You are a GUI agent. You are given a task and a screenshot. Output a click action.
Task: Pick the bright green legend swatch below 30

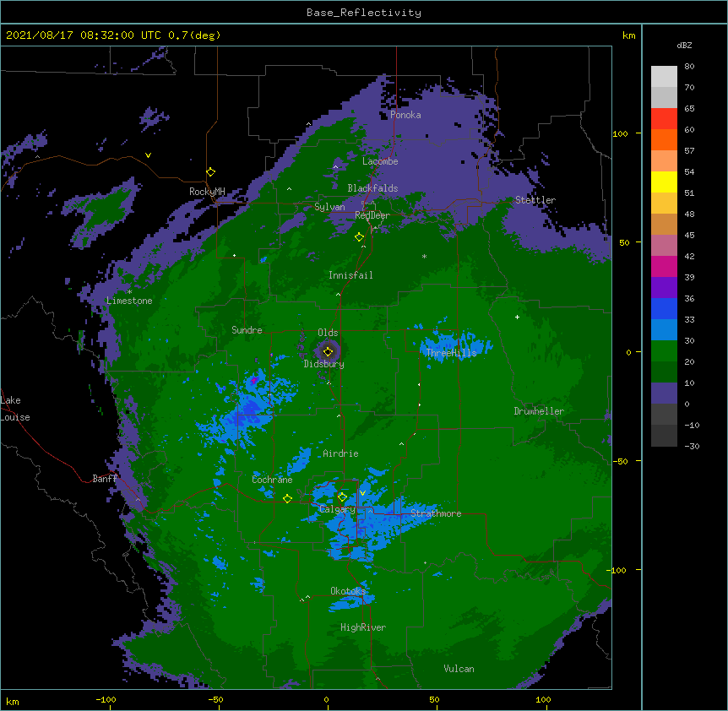coord(664,351)
